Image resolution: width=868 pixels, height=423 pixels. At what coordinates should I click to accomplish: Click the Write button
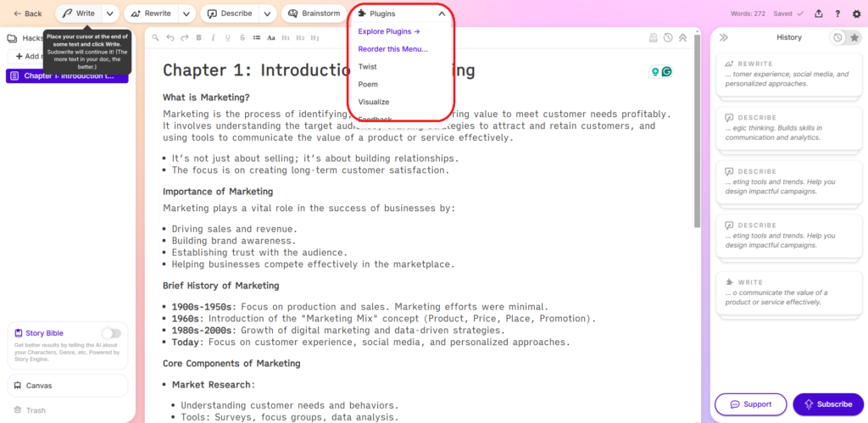point(79,14)
